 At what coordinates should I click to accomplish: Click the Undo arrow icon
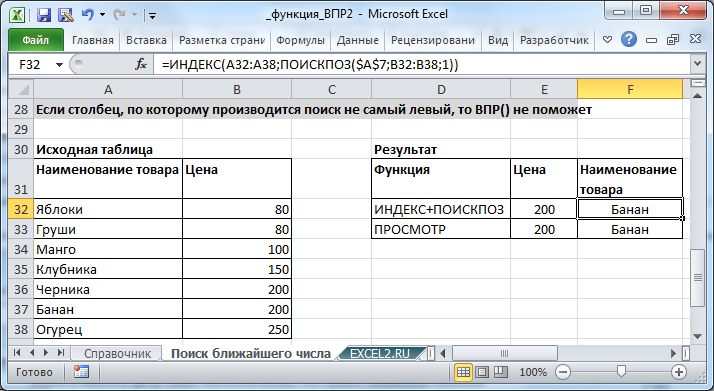coord(87,15)
